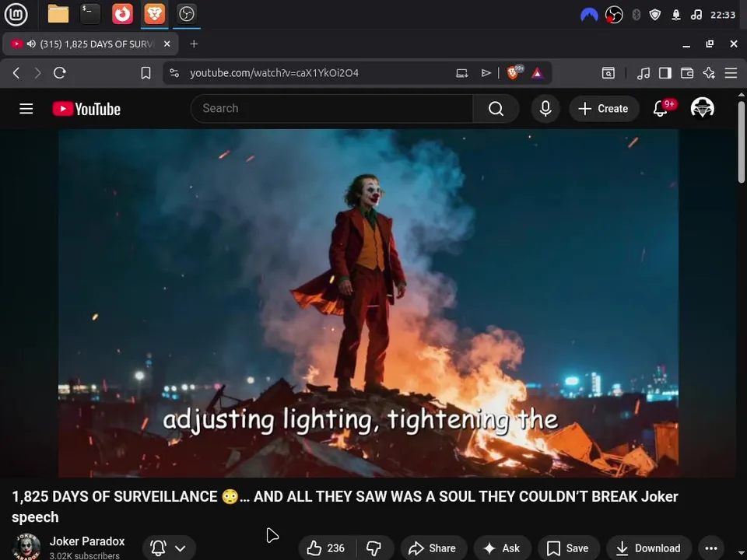Expand subscription notification bell dropdown

[169, 548]
